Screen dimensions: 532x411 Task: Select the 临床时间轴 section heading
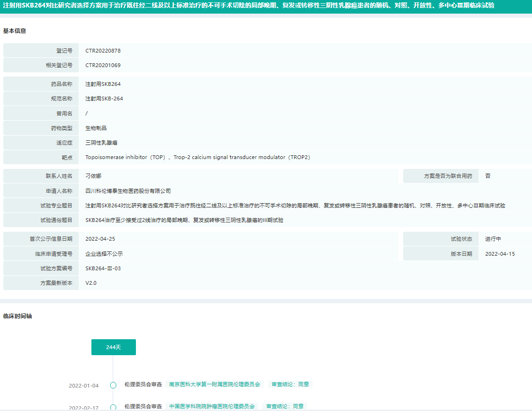17,316
